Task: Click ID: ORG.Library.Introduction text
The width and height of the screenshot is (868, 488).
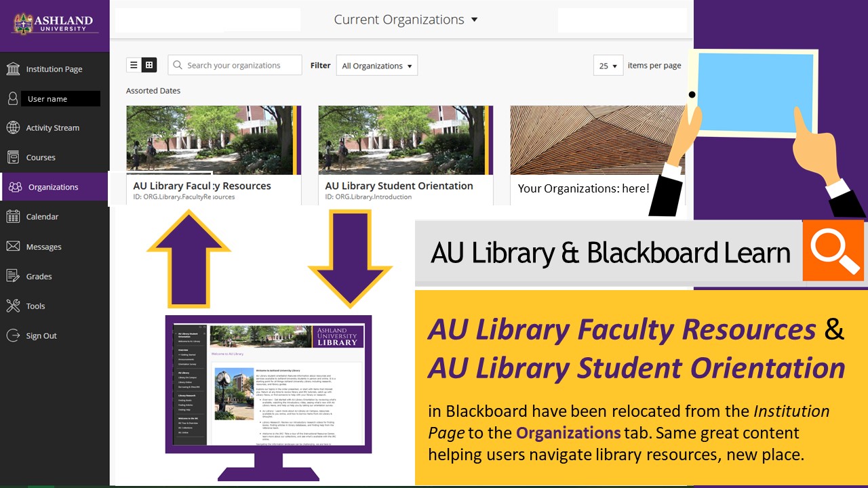Action: click(368, 197)
